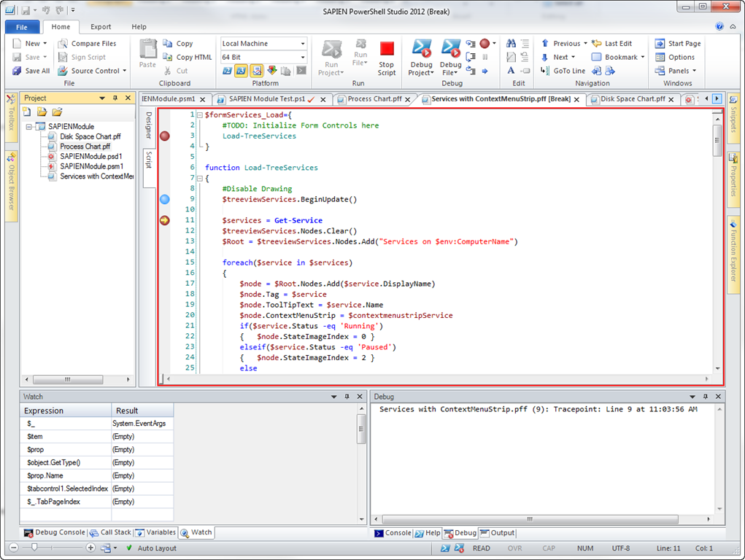Toggle the elevated shield platform button
Image resolution: width=745 pixels, height=560 pixels.
tap(271, 71)
